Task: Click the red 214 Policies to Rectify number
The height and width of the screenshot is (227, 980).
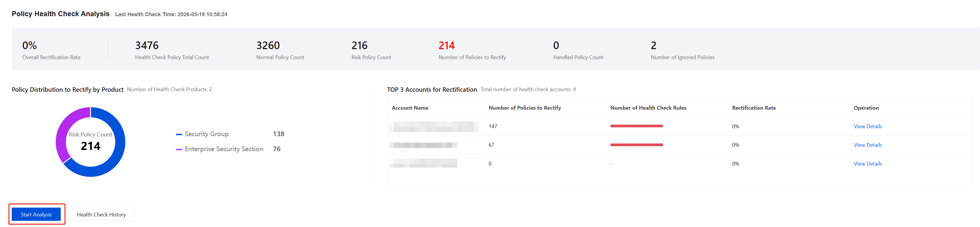Action: 447,46
